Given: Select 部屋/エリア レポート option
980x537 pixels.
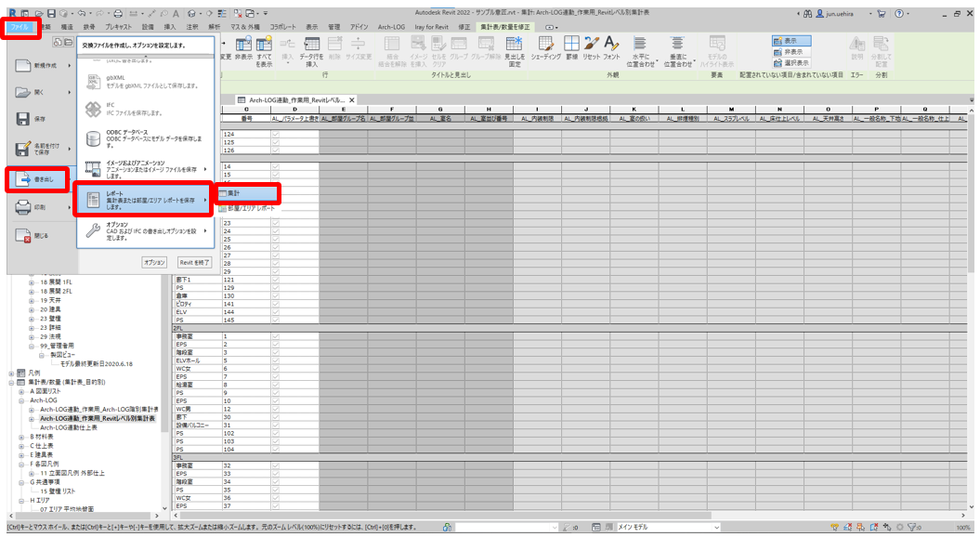Looking at the screenshot, I should tap(247, 208).
